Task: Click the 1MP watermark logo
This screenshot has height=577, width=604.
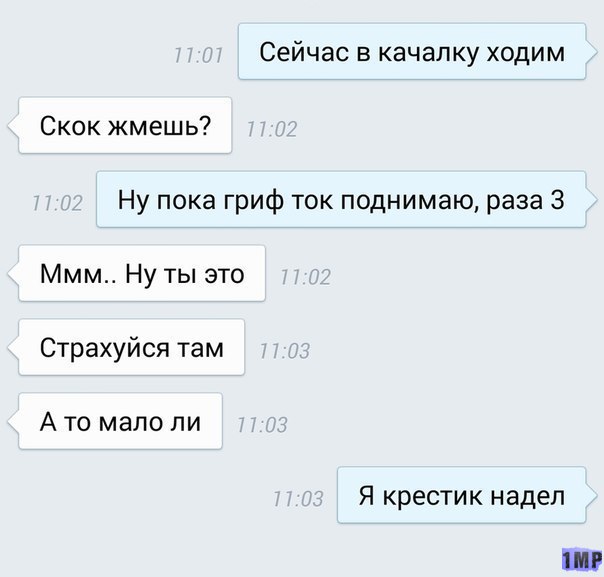Action: click(x=581, y=559)
